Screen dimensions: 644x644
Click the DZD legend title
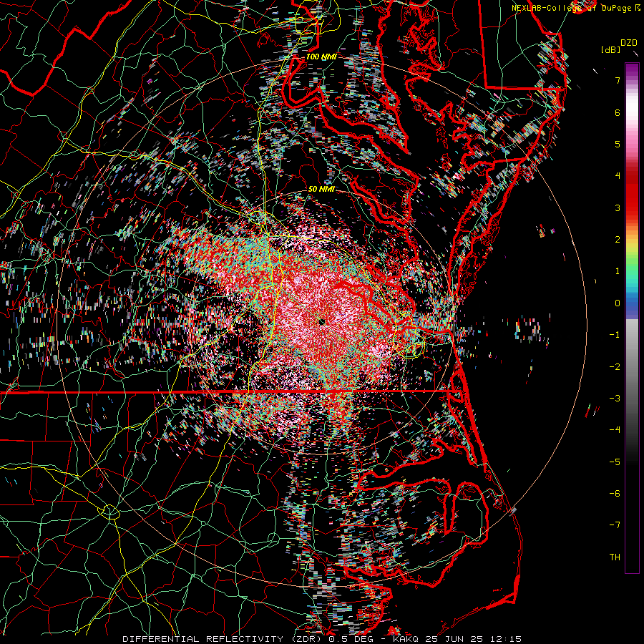(629, 43)
